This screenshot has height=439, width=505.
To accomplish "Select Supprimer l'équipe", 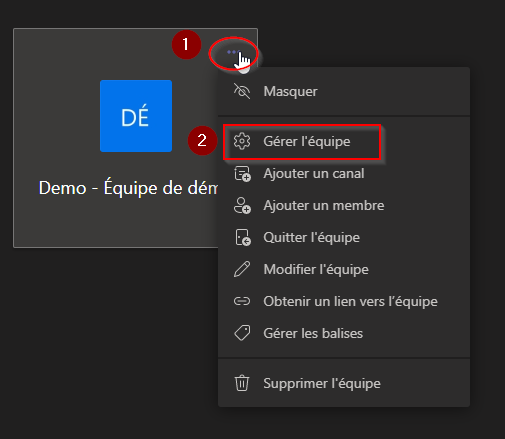I will (x=344, y=383).
